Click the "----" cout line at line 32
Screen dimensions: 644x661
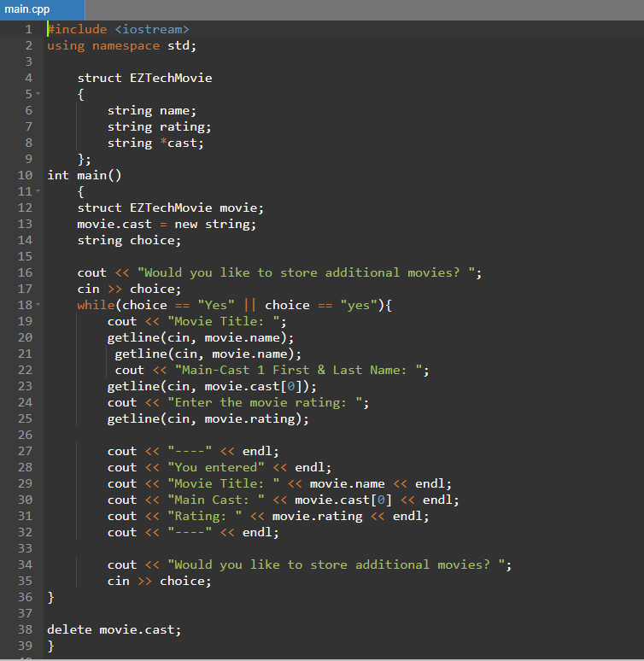point(193,532)
